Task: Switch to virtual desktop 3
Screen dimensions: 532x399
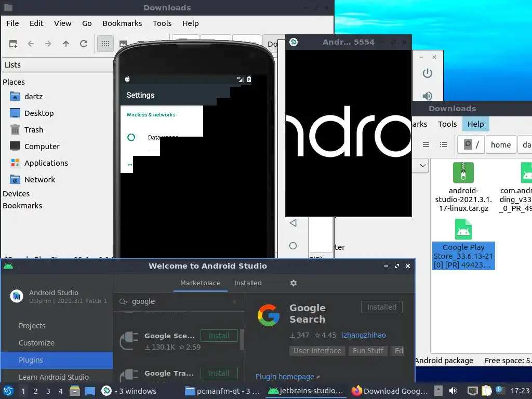Action: point(48,391)
